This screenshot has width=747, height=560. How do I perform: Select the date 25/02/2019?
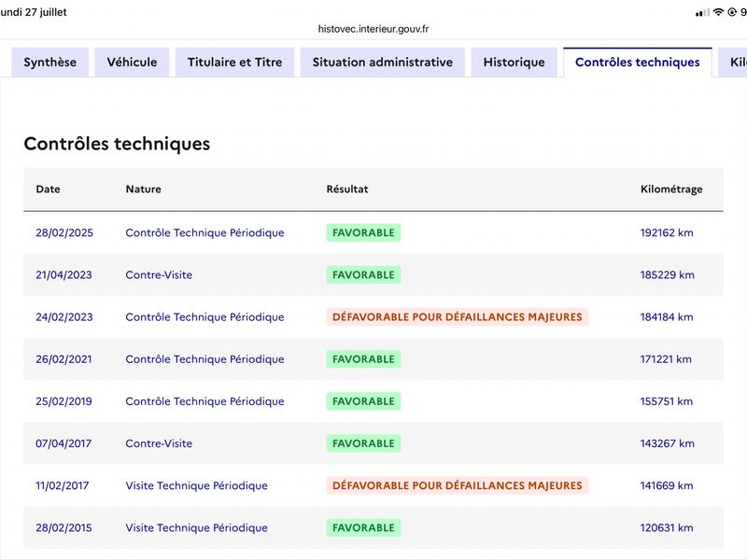point(63,401)
